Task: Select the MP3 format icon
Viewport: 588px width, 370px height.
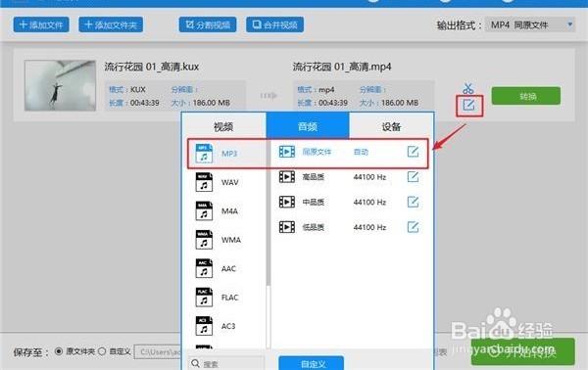Action: tap(204, 153)
